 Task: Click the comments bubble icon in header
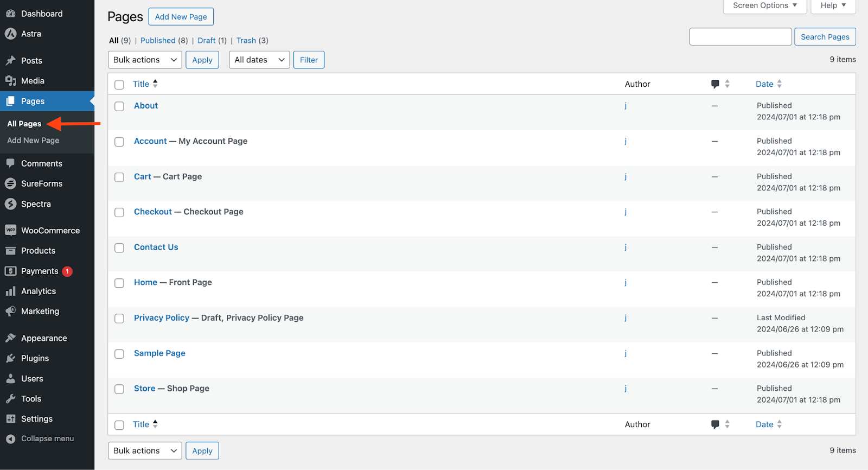click(x=715, y=84)
